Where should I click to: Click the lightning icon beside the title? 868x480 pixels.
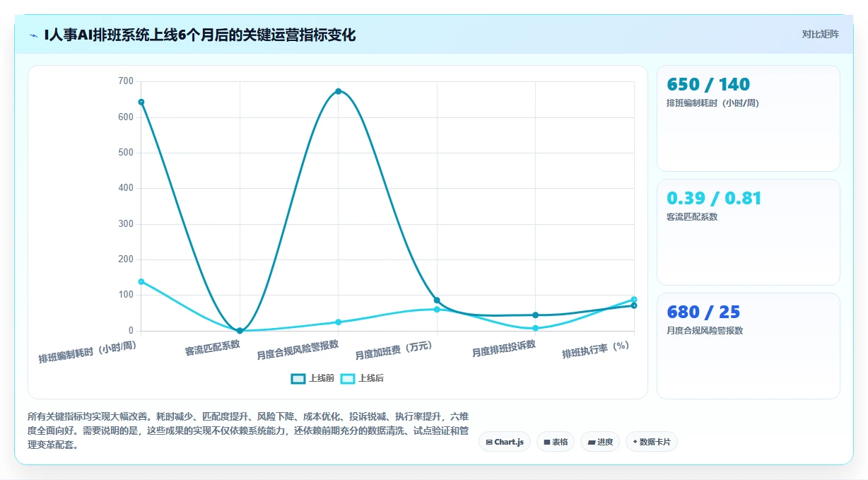coord(33,35)
